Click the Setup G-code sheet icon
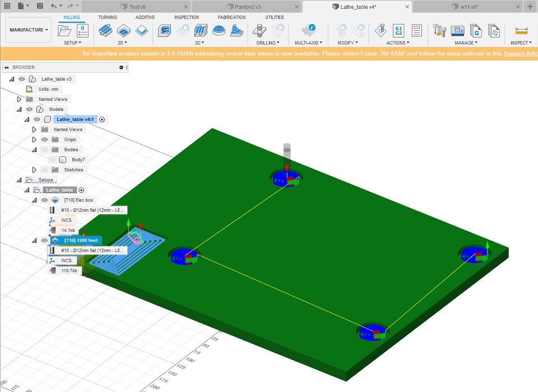Viewport: 538px width, 392px height. 82,31
